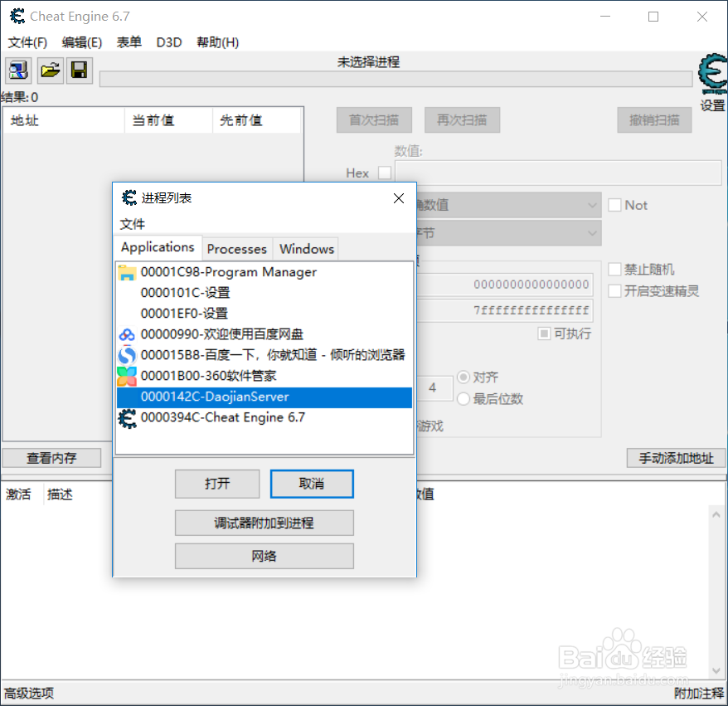This screenshot has height=706, width=728.
Task: Click the address list scroll down arrow
Action: (x=716, y=670)
